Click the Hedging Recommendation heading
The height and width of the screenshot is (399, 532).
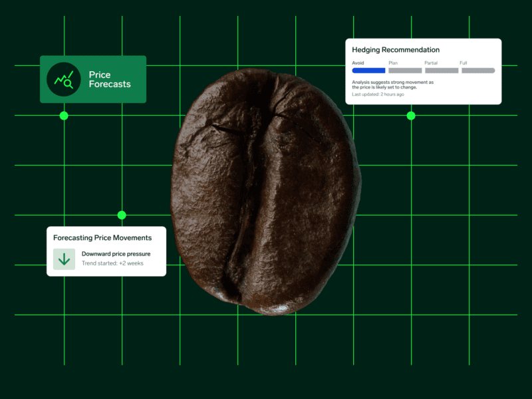point(396,50)
